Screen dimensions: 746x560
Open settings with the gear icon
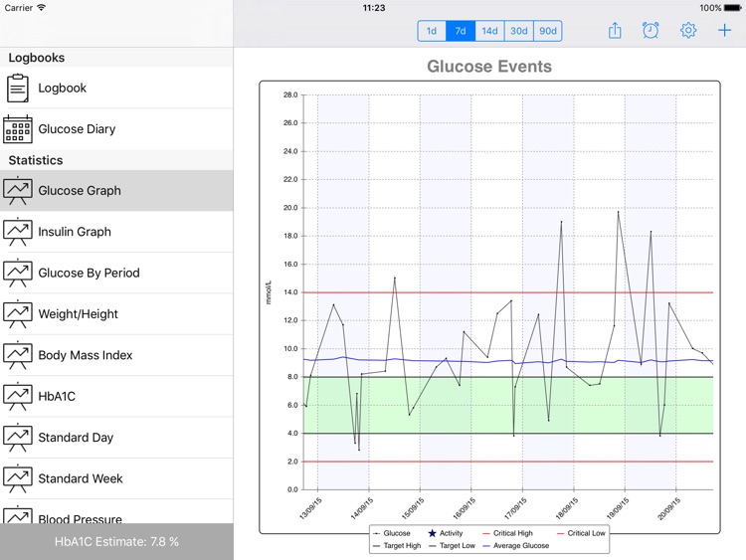pyautogui.click(x=688, y=31)
